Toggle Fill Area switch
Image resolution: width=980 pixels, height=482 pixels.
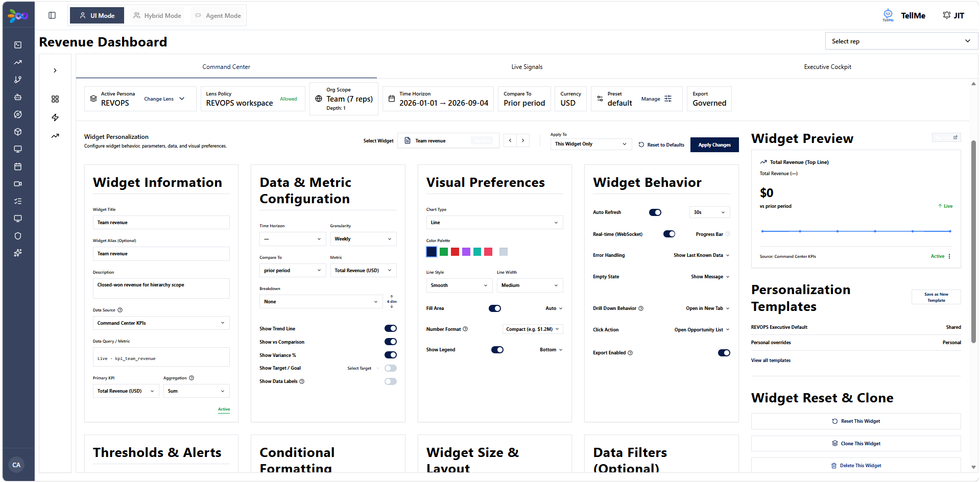pos(495,308)
